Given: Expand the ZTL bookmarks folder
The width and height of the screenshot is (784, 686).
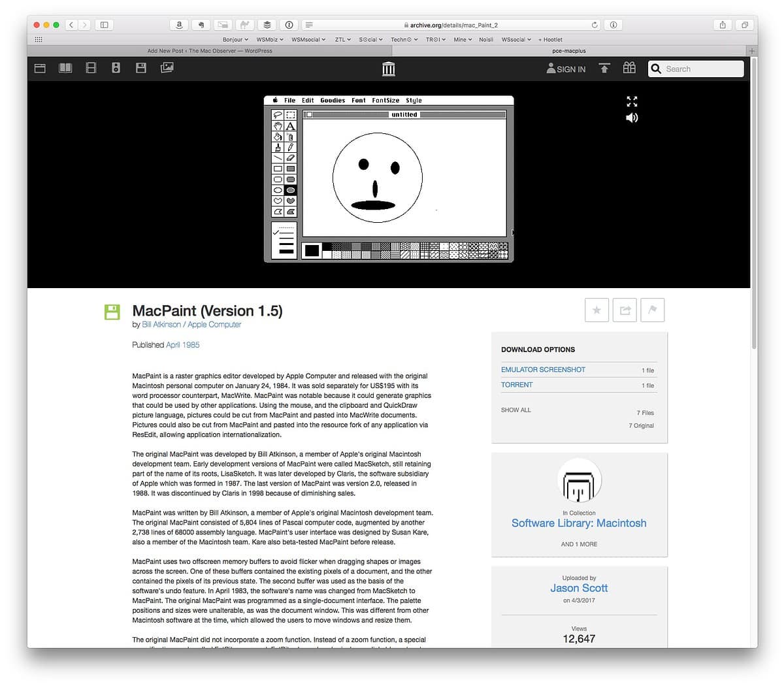Looking at the screenshot, I should [x=343, y=39].
